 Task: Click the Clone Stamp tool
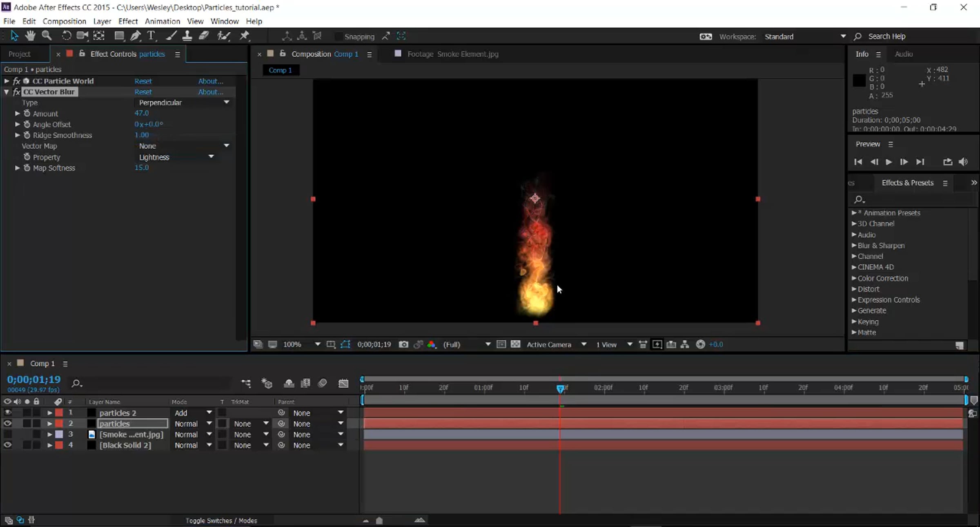187,36
